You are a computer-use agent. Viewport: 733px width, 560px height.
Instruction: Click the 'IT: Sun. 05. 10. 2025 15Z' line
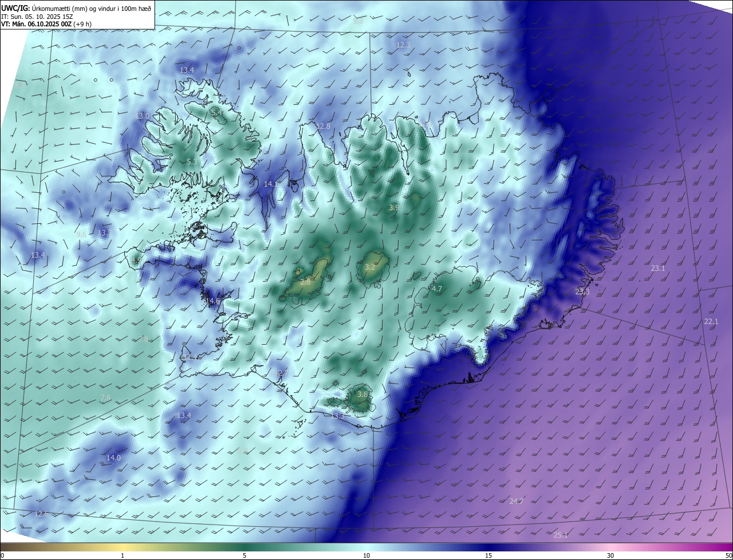pos(37,16)
